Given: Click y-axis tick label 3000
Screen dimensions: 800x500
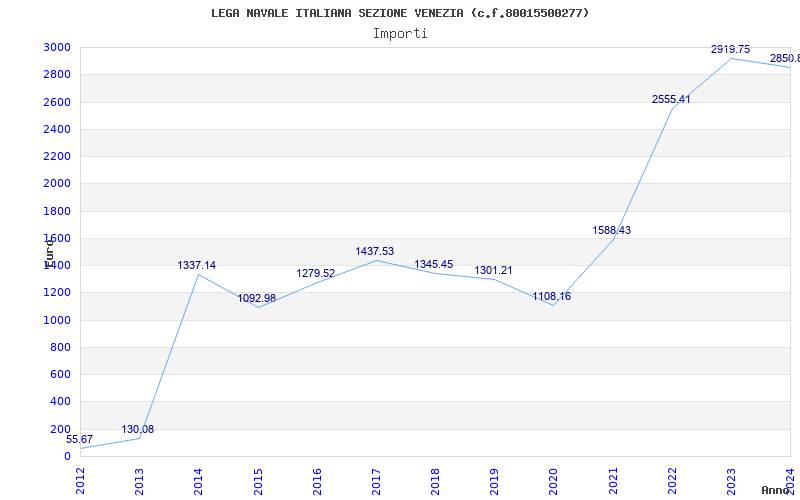Looking at the screenshot, I should pyautogui.click(x=57, y=47).
